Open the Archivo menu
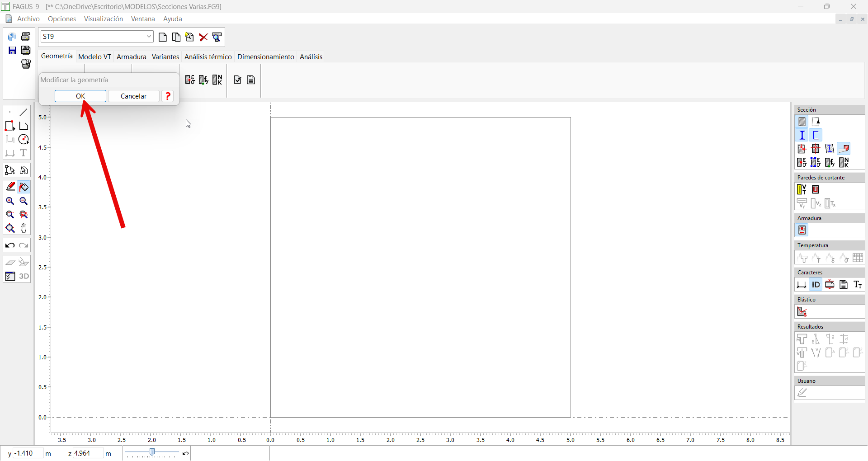Screen dimensions: 868x461 click(x=28, y=19)
